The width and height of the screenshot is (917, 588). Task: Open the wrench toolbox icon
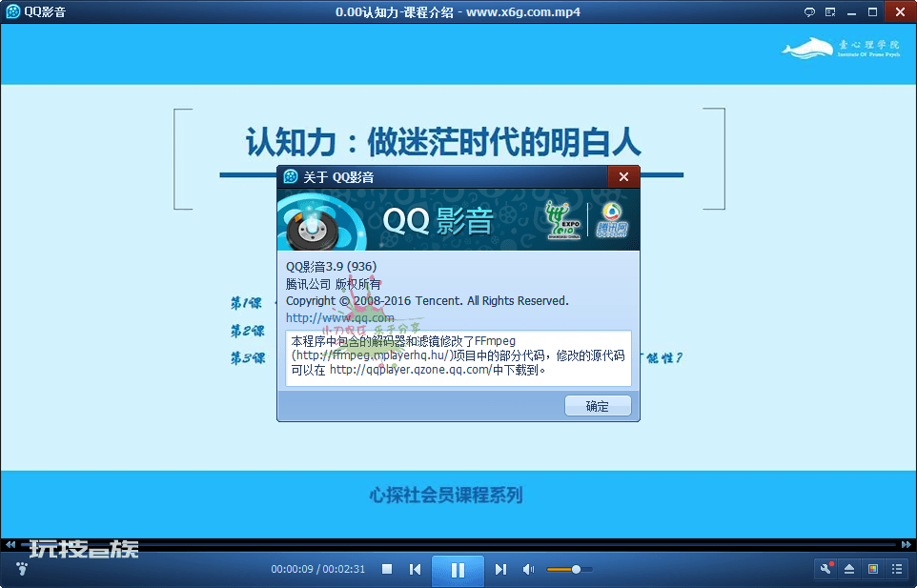click(x=826, y=569)
